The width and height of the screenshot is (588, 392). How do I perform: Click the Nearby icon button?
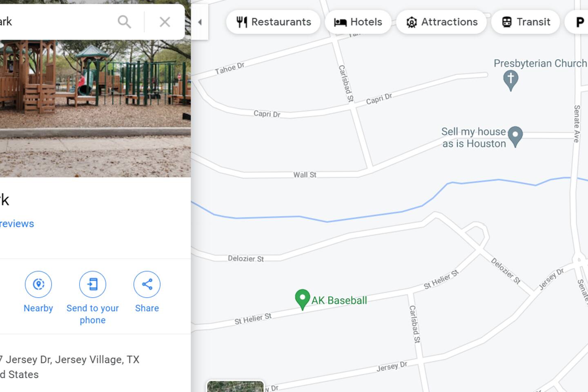tap(38, 284)
